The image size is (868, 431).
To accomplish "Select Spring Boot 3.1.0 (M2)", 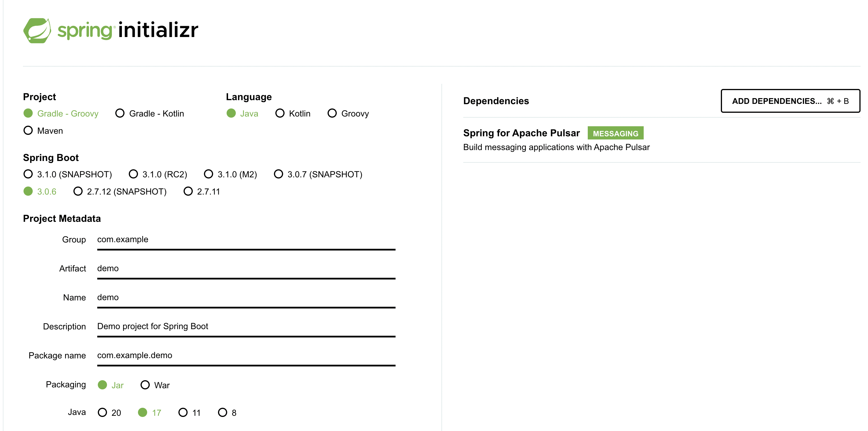I will pos(209,174).
